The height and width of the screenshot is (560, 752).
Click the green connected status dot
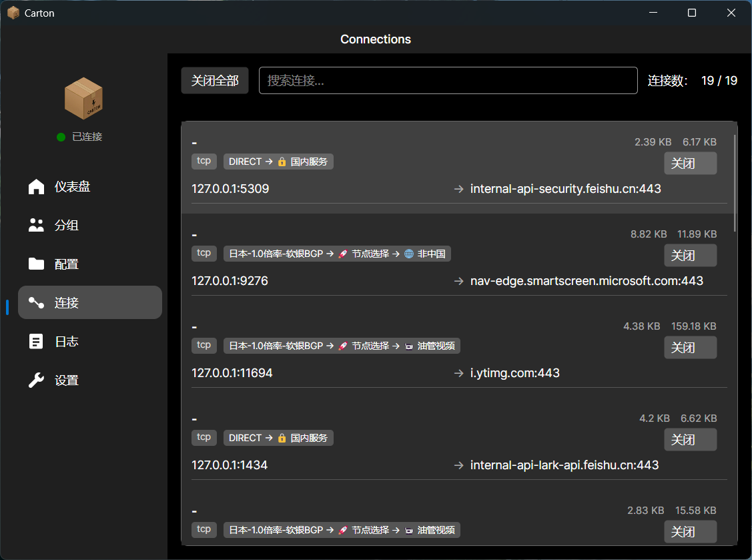coord(61,137)
